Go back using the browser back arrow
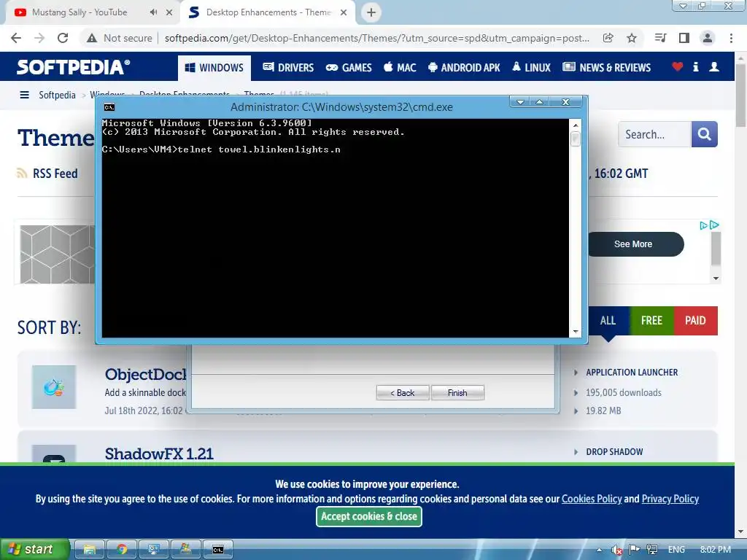 point(16,38)
